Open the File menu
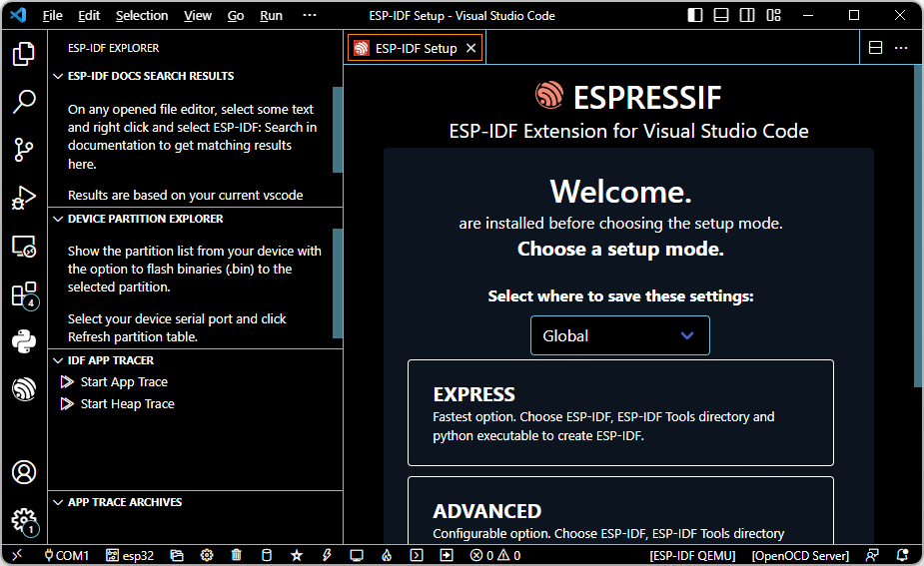Viewport: 924px width, 566px height. (53, 16)
